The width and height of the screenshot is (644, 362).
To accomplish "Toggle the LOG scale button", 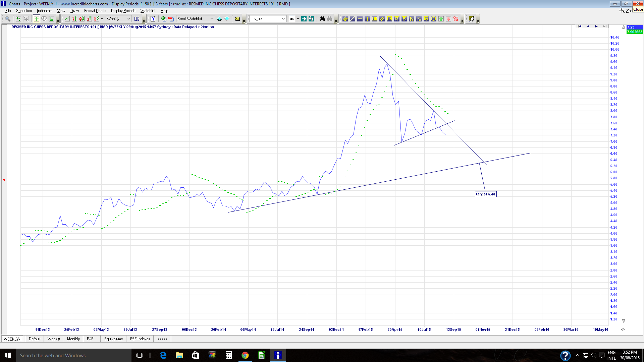I will (137, 19).
